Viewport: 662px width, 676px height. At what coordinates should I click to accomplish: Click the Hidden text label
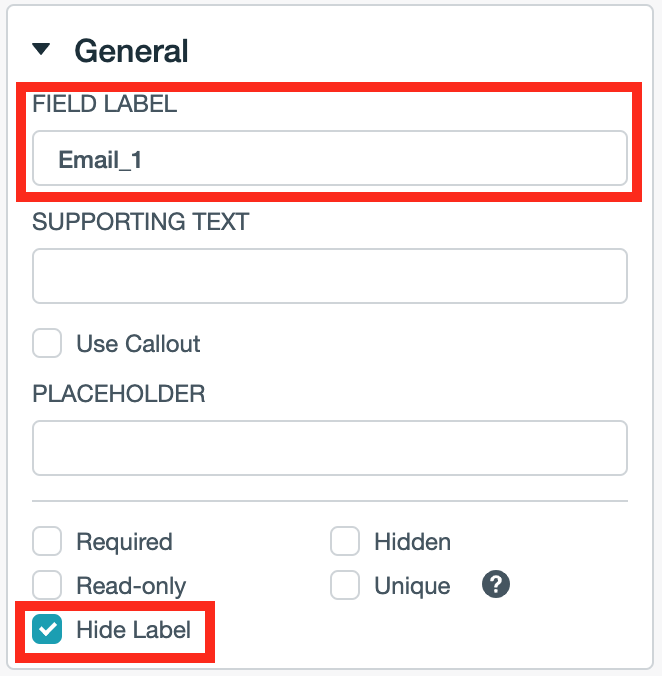click(x=412, y=541)
